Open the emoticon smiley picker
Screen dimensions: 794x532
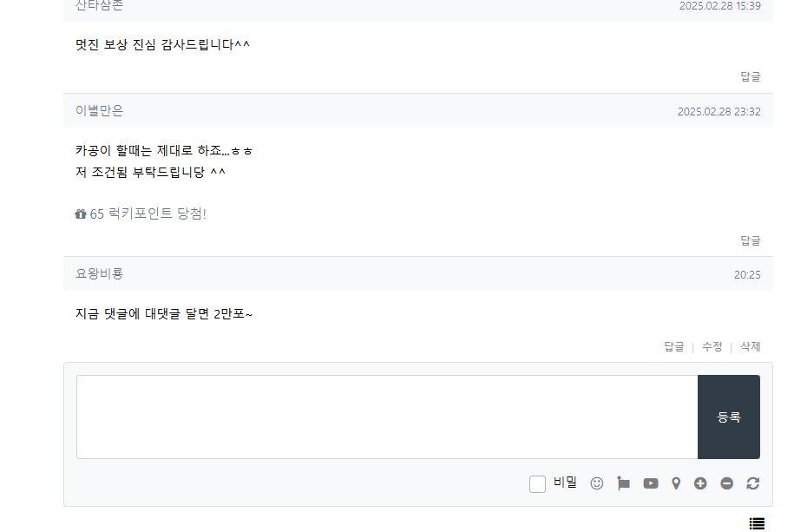(x=596, y=483)
